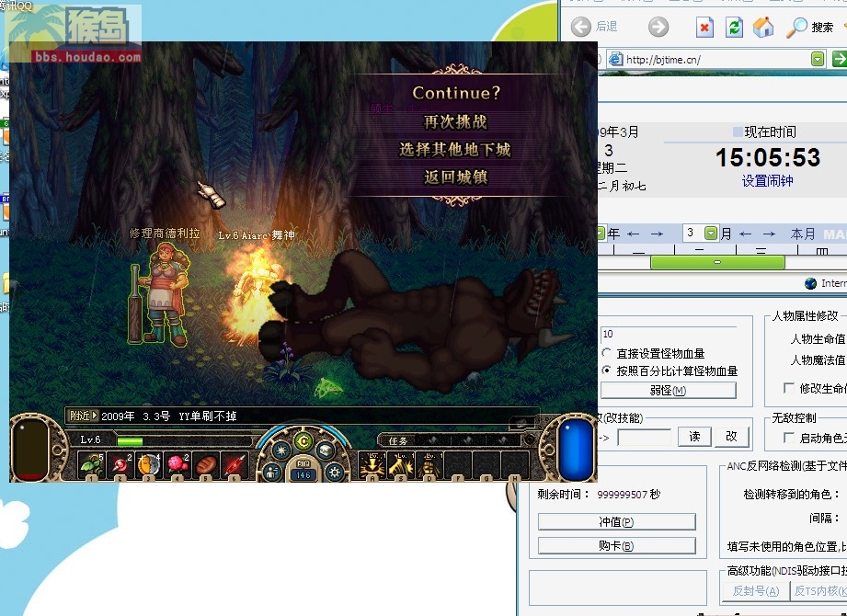847x616 pixels.
Task: Click previous year left arrow after 年
Action: [633, 234]
